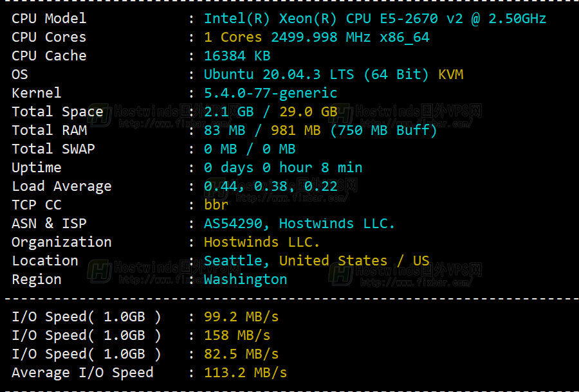Select the '5.4.0-77-generic' kernel version
The width and height of the screenshot is (579, 392).
271,93
